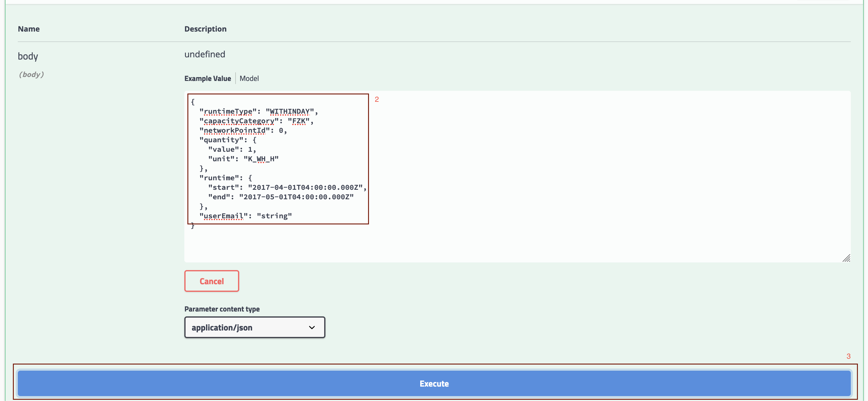This screenshot has height=401, width=868.
Task: Click the networkPointId value line
Action: [243, 130]
